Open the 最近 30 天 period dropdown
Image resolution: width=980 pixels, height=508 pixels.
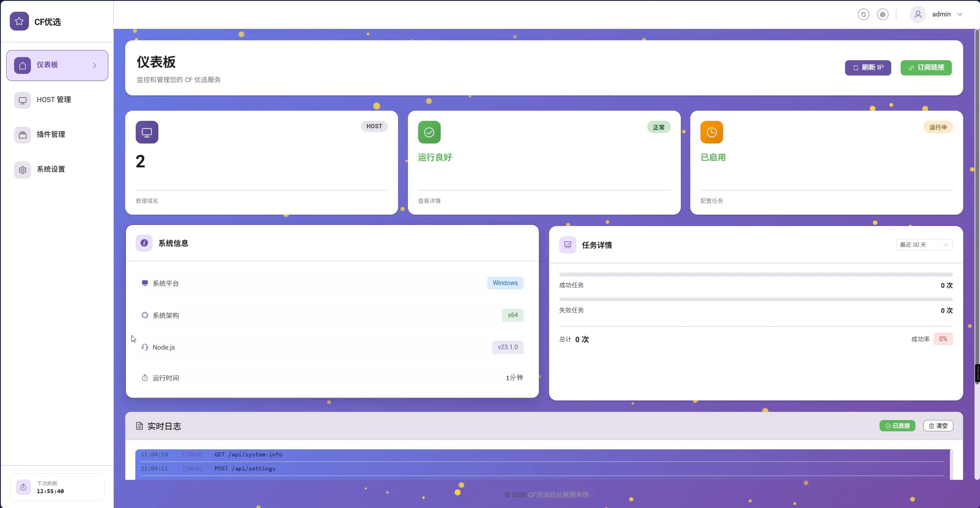924,245
